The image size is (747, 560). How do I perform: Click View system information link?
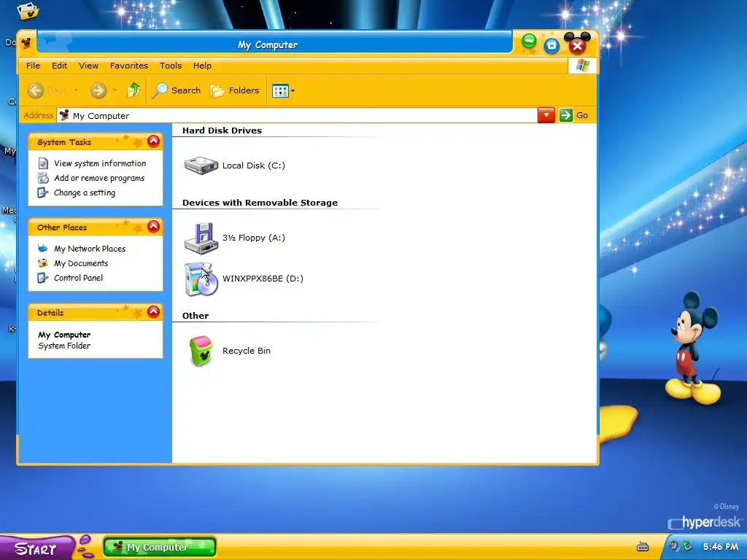coord(100,163)
